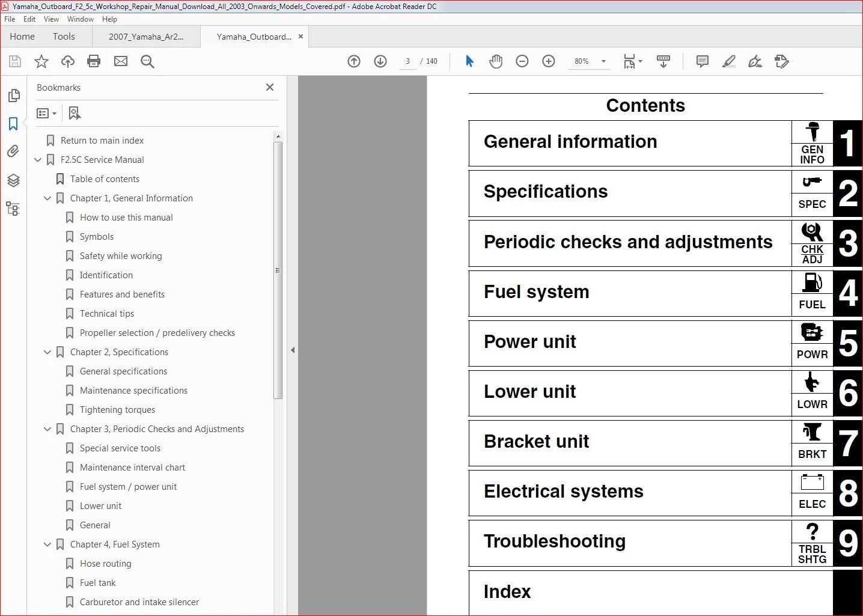
Task: Open the Edit menu
Action: click(x=29, y=19)
